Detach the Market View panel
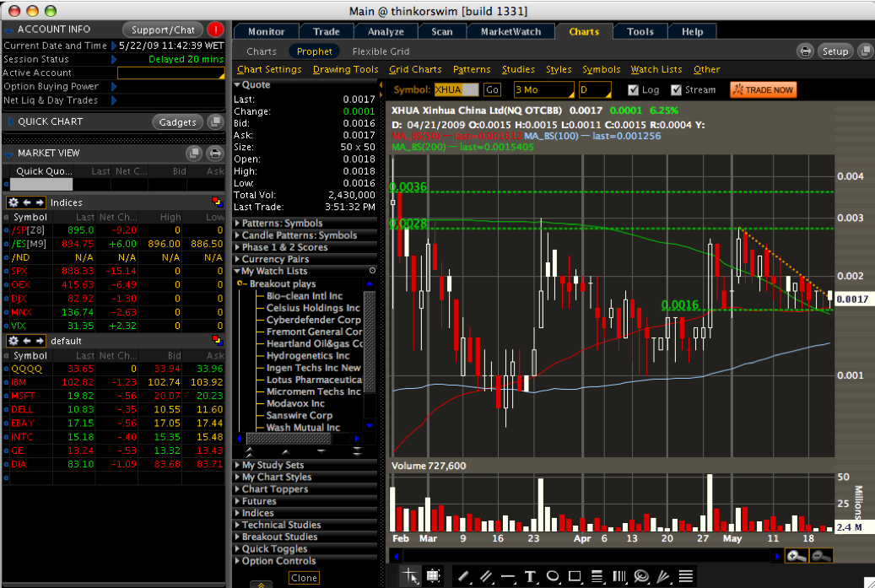The height and width of the screenshot is (588, 875). (193, 153)
